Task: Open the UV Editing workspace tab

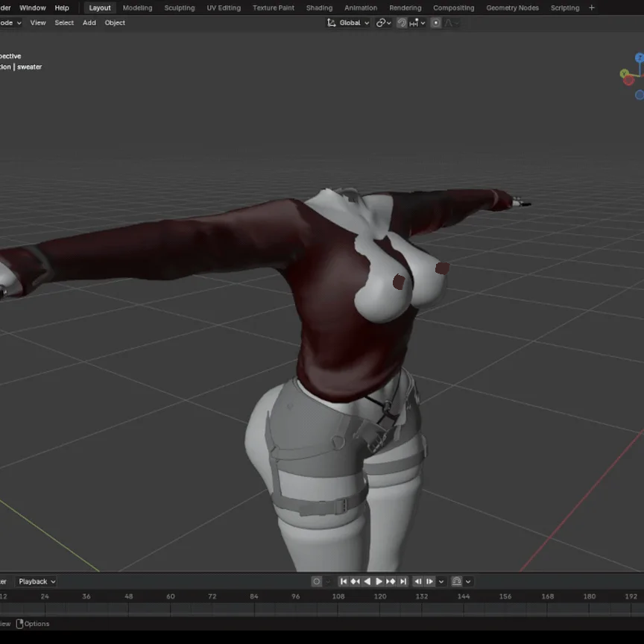Action: tap(224, 7)
